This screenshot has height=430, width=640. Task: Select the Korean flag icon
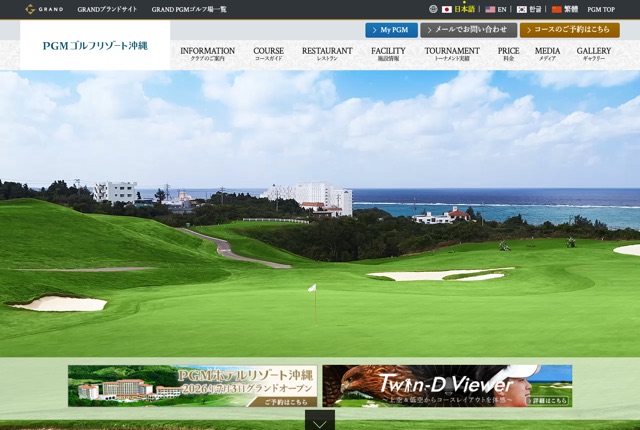pyautogui.click(x=522, y=9)
